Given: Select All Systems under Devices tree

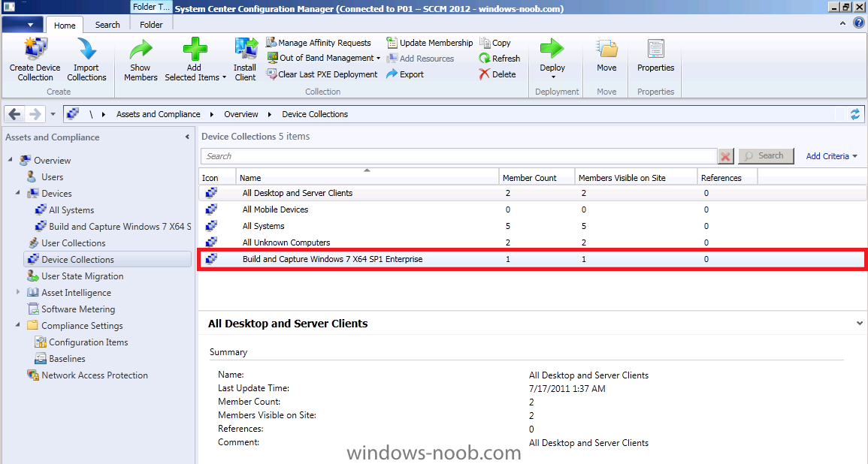Looking at the screenshot, I should (71, 210).
